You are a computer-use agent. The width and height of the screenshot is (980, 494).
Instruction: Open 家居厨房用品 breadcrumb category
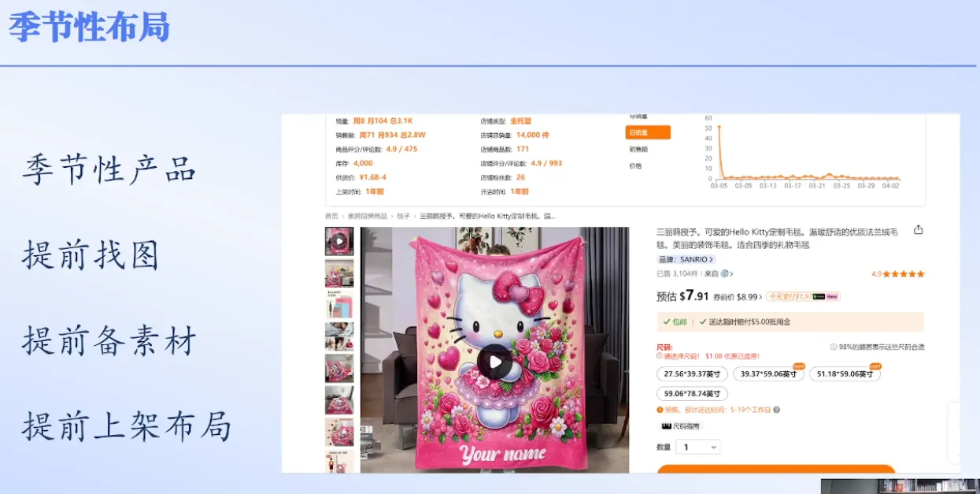click(x=368, y=216)
